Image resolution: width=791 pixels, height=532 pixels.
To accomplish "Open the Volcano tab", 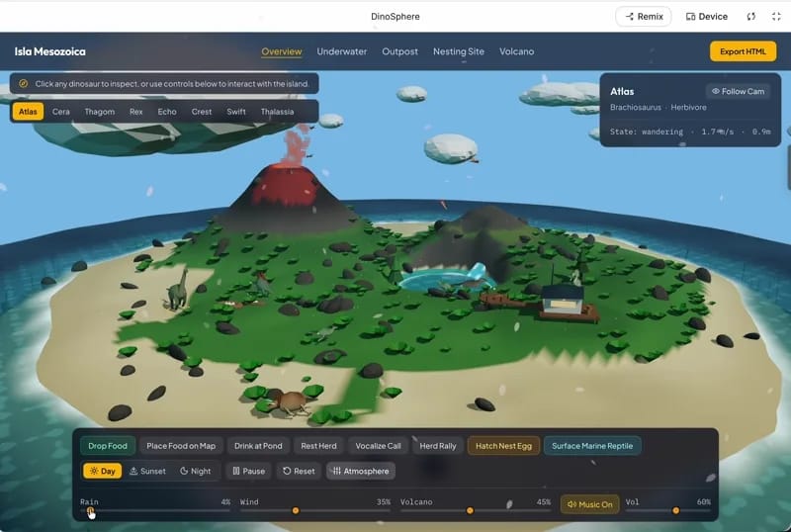I will point(516,51).
